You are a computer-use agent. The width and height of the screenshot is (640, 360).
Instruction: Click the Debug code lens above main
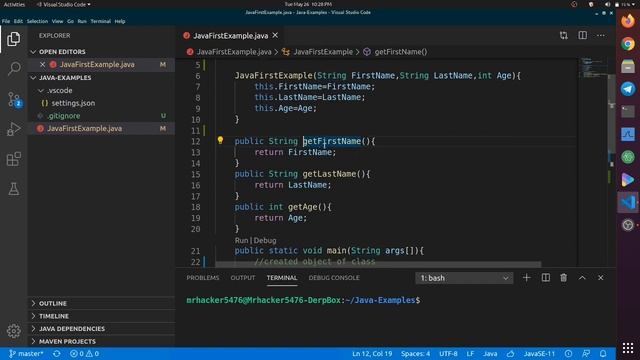pos(265,240)
